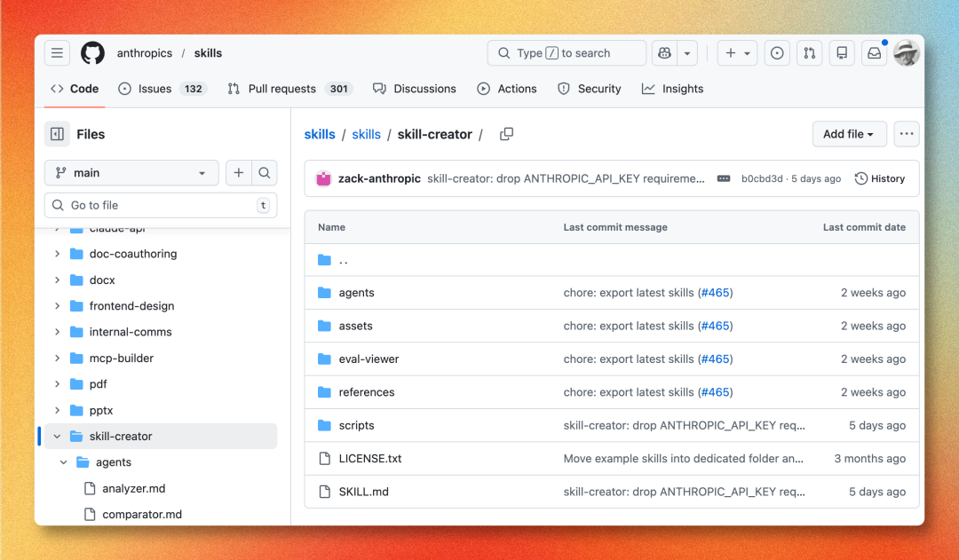Expand the internal-comms folder
The width and height of the screenshot is (959, 560).
pos(57,332)
